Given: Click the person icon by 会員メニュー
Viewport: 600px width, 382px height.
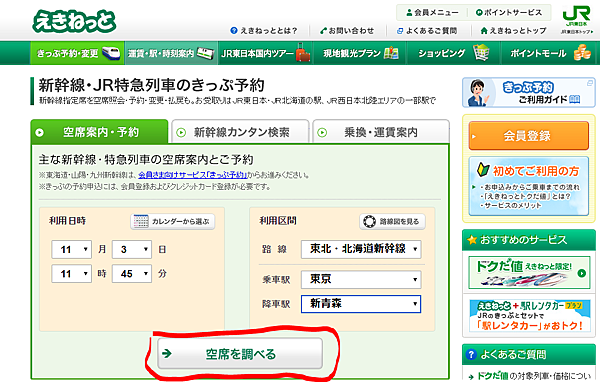Looking at the screenshot, I should [x=409, y=13].
